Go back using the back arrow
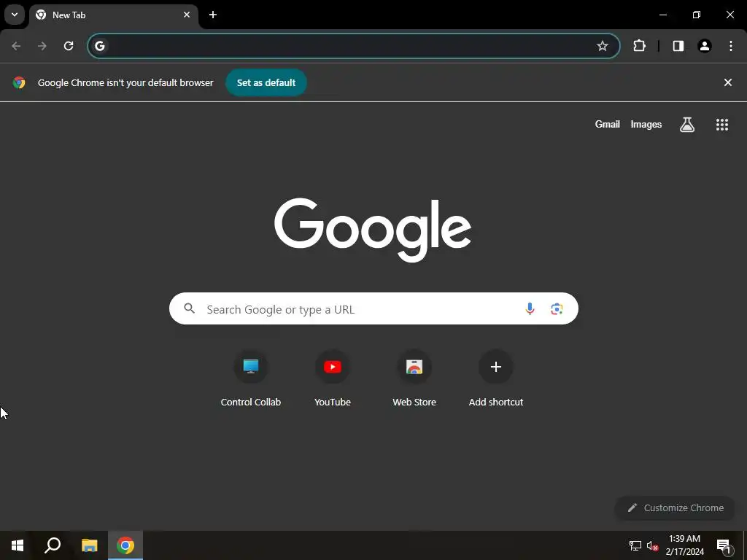 pos(16,46)
